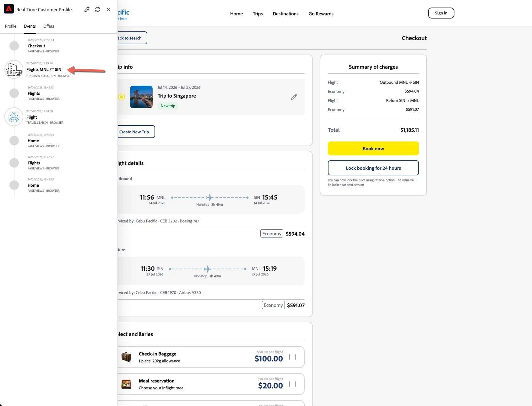Click the Home 15:45:55 event timeline dot
Screen dimensions: 532x406
pyautogui.click(x=14, y=185)
